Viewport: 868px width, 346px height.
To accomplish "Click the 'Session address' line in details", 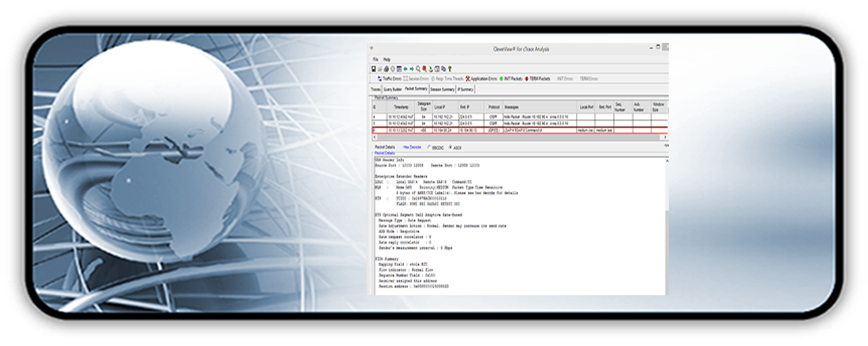I will [x=413, y=286].
